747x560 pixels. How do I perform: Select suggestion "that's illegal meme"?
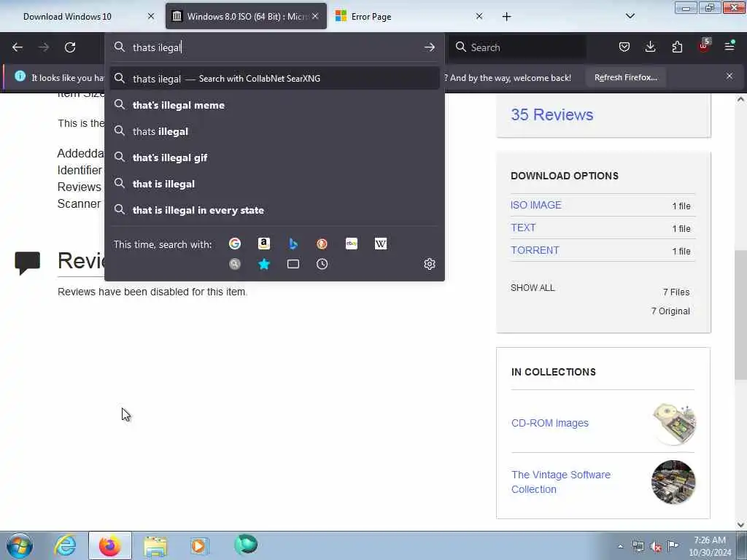click(x=274, y=105)
